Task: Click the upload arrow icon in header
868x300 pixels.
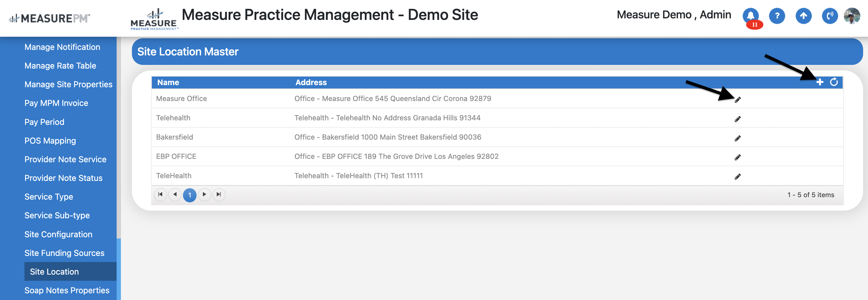Action: (803, 16)
